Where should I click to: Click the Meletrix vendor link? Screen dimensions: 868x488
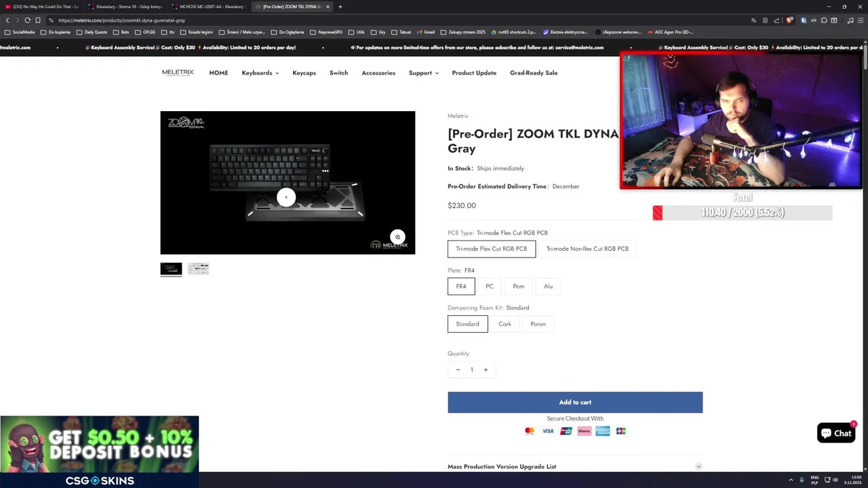(458, 116)
